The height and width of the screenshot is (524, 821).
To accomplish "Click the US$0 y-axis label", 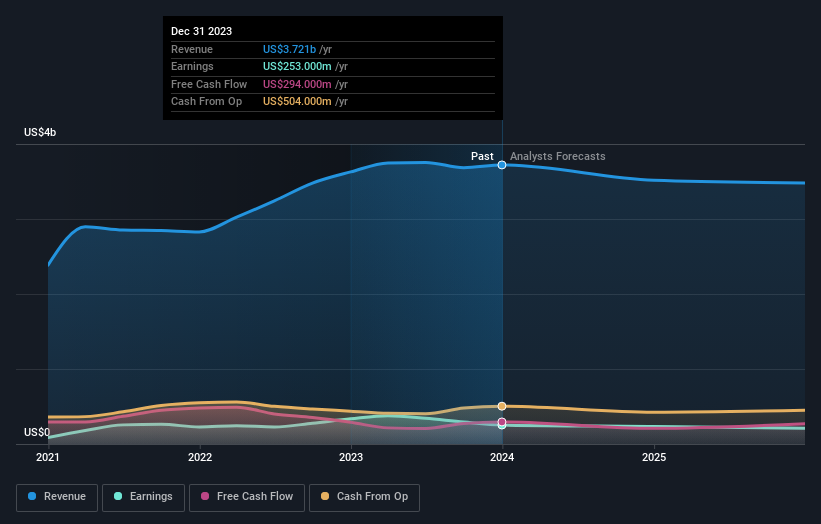I will (x=37, y=432).
